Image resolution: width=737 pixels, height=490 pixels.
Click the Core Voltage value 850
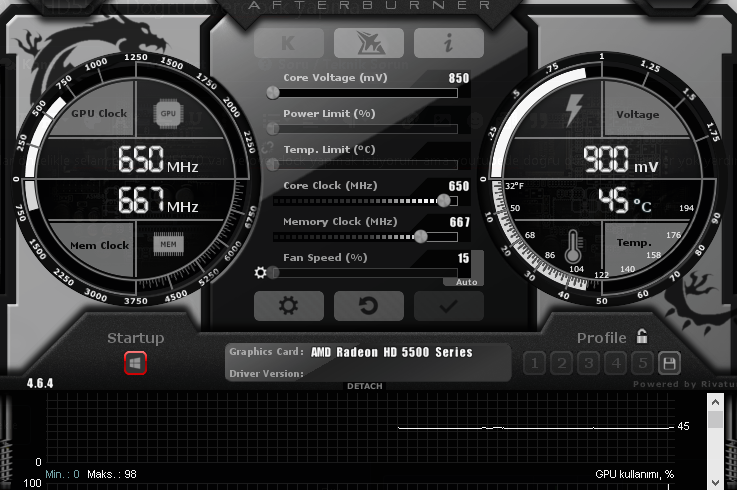[x=459, y=78]
